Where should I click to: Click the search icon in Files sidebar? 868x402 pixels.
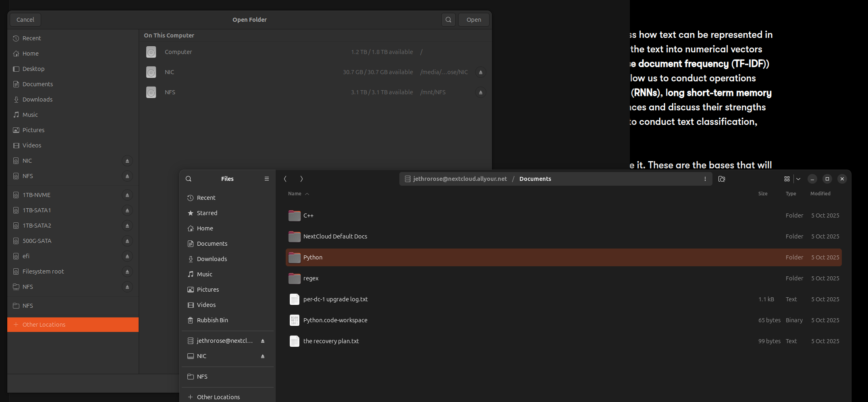point(189,179)
